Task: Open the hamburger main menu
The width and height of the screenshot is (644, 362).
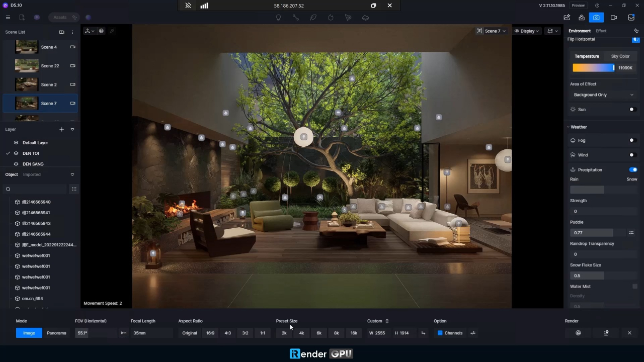Action: [x=8, y=17]
